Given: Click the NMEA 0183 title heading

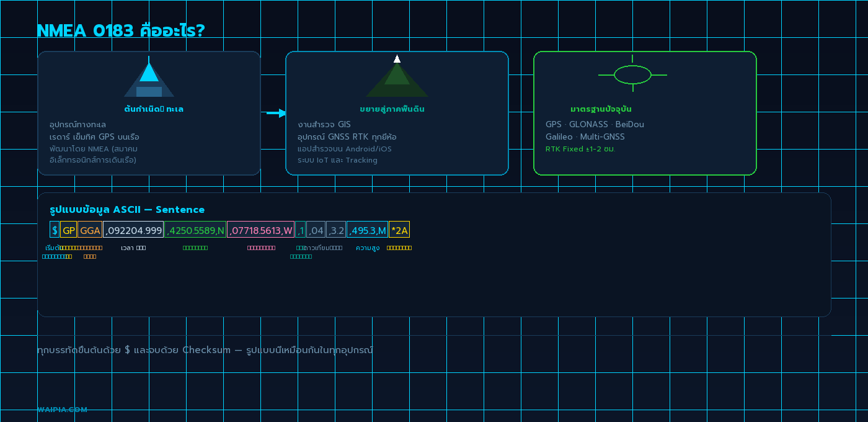Looking at the screenshot, I should coord(121,30).
